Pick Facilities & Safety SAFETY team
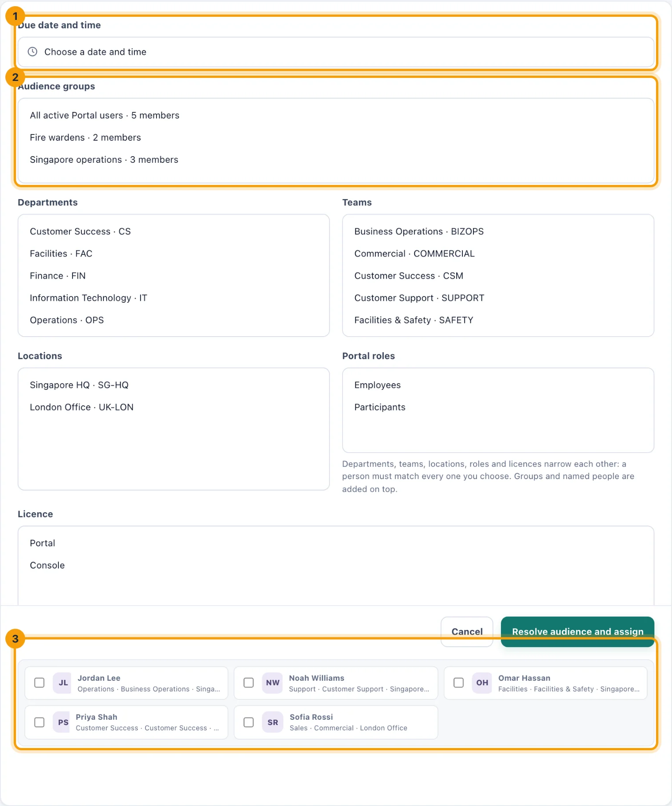The image size is (672, 806). pos(413,320)
